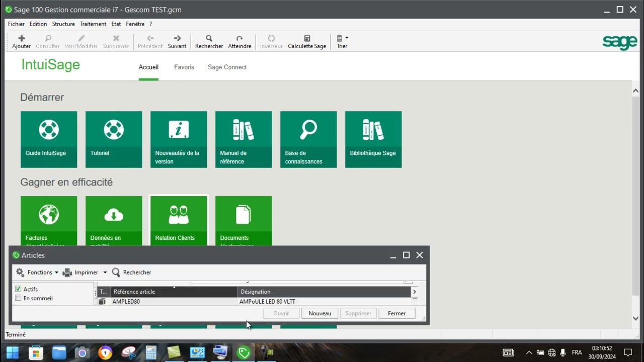644x362 pixels.
Task: Open the Etat menu
Action: coord(116,24)
